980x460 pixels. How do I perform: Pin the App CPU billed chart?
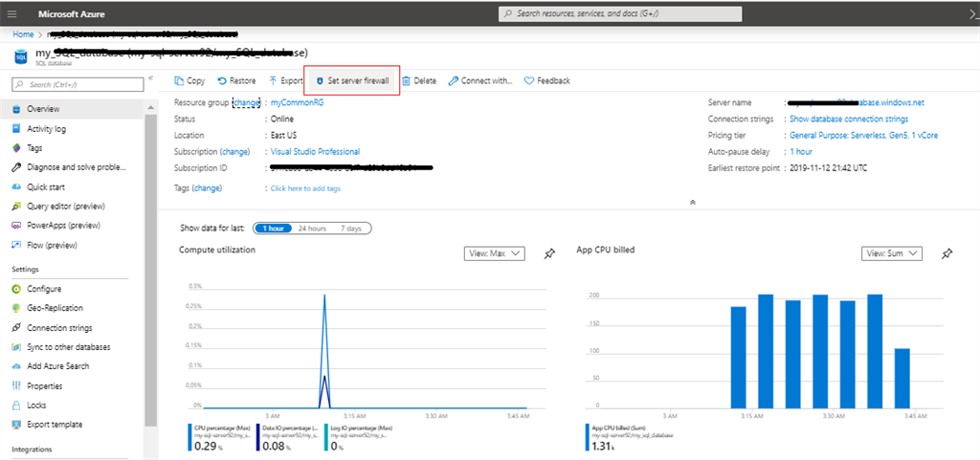(x=947, y=253)
